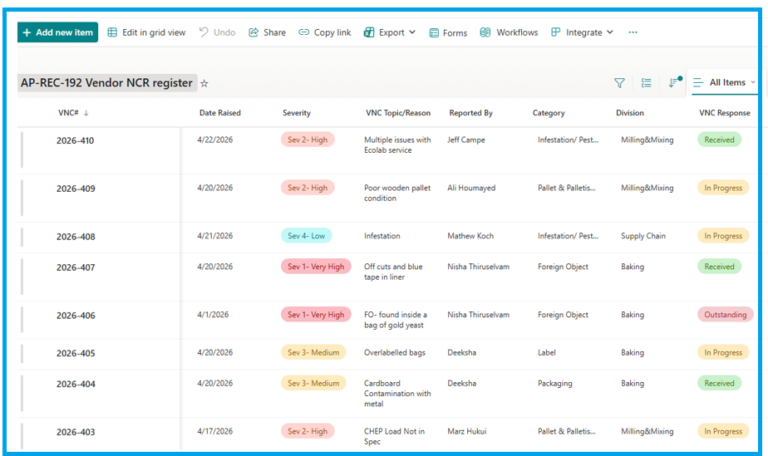This screenshot has width=768, height=456.
Task: Open item 2026-403
Action: tap(75, 432)
